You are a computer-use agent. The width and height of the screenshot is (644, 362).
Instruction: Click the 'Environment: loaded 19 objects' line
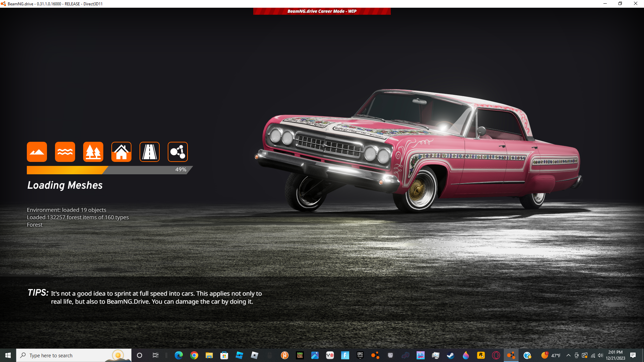pos(66,210)
